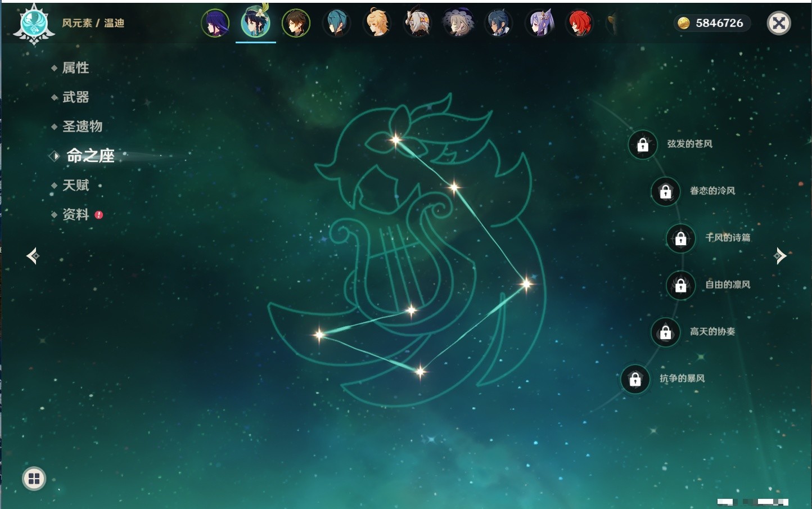Close the character screen with X

(779, 23)
